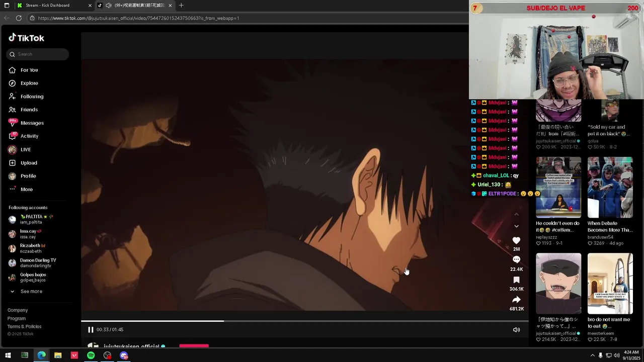Close the TikTok browser tab
The width and height of the screenshot is (644, 362).
(x=170, y=6)
